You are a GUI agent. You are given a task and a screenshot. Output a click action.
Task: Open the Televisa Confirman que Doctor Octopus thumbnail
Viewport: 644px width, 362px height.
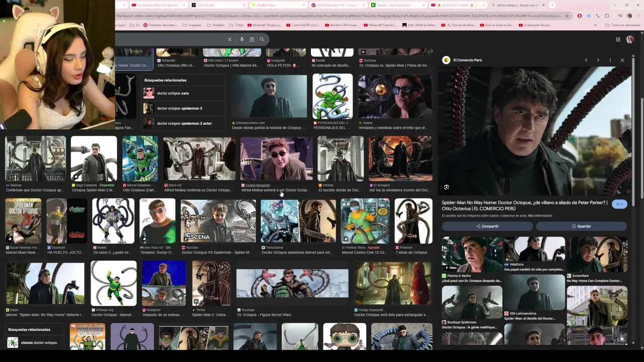(35, 158)
